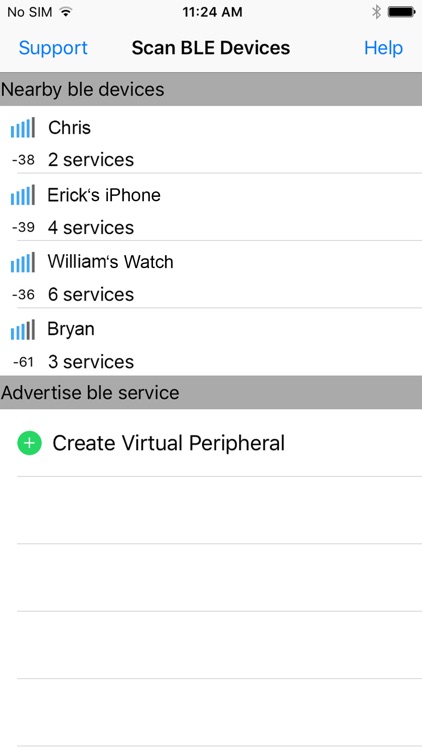Choose the Bryan device row

pos(211,342)
